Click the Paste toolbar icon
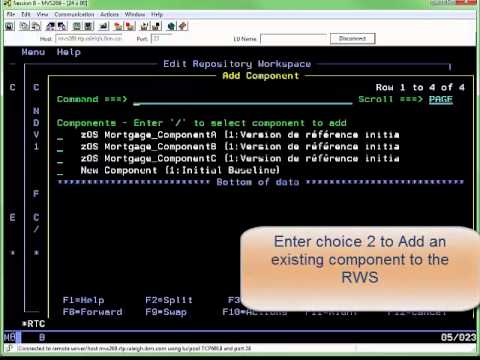Image resolution: width=480 pixels, height=360 pixels. (36, 26)
